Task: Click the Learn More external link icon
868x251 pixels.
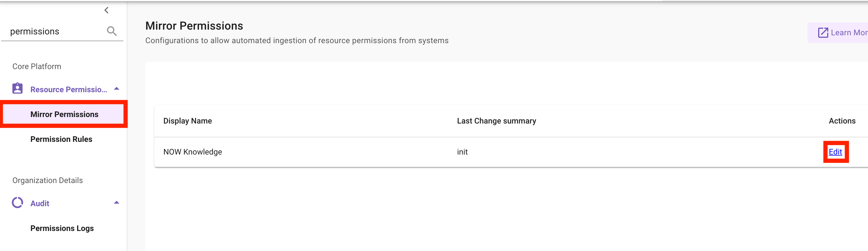Action: (823, 33)
